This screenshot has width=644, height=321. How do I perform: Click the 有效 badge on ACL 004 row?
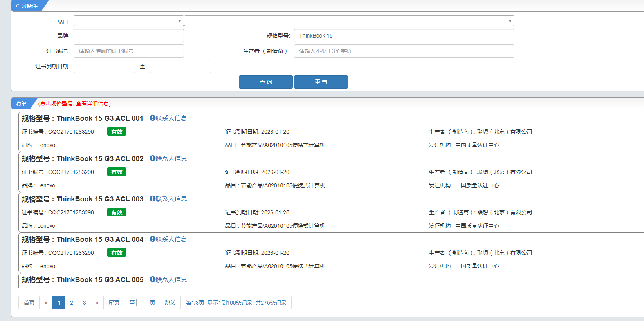(117, 253)
